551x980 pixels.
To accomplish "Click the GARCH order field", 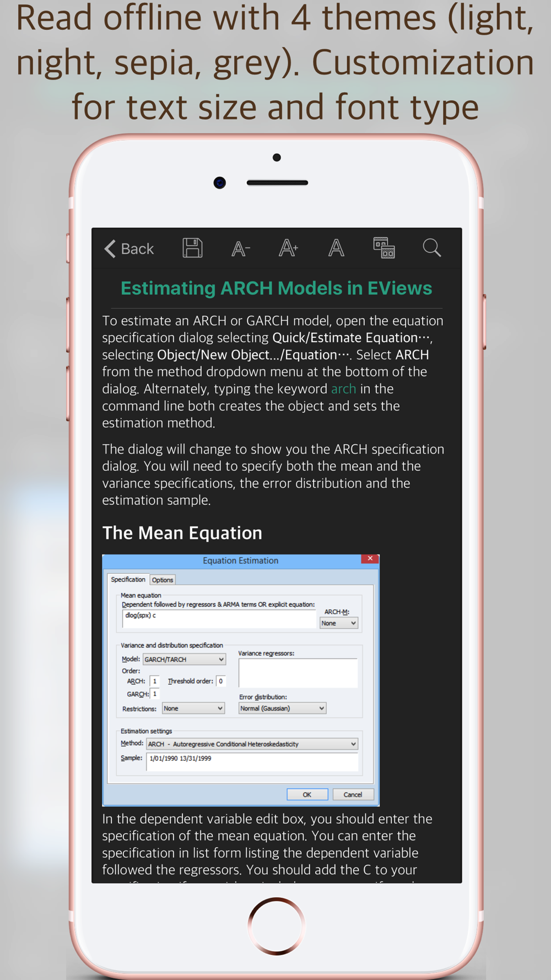I will coord(155,694).
